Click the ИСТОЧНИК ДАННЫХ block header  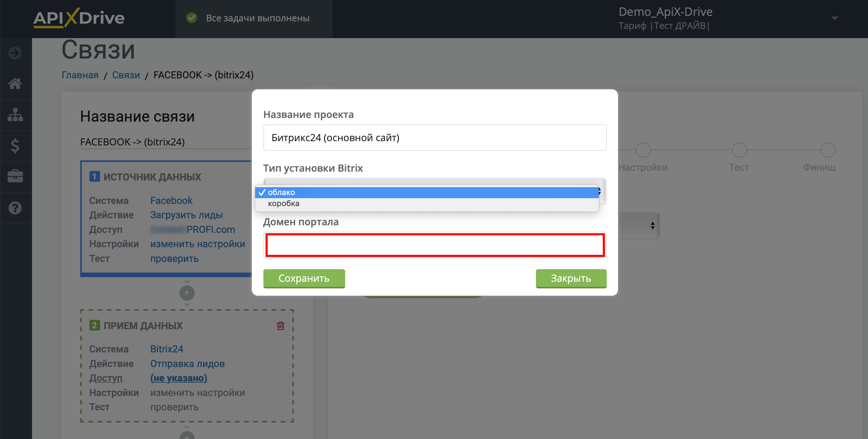pyautogui.click(x=152, y=177)
